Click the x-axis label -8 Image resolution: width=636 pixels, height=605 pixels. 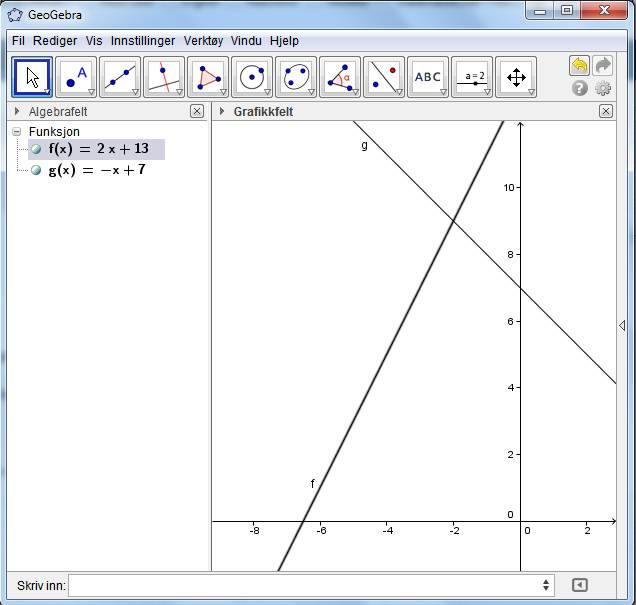point(254,530)
